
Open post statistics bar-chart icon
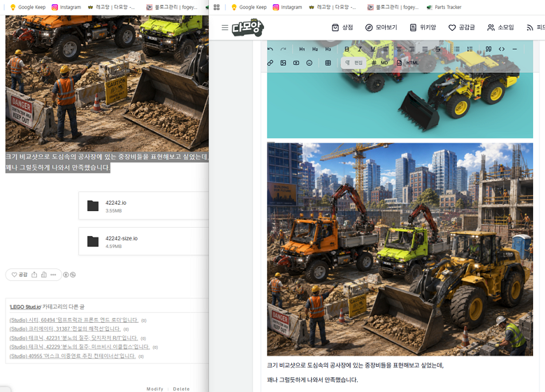point(44,275)
